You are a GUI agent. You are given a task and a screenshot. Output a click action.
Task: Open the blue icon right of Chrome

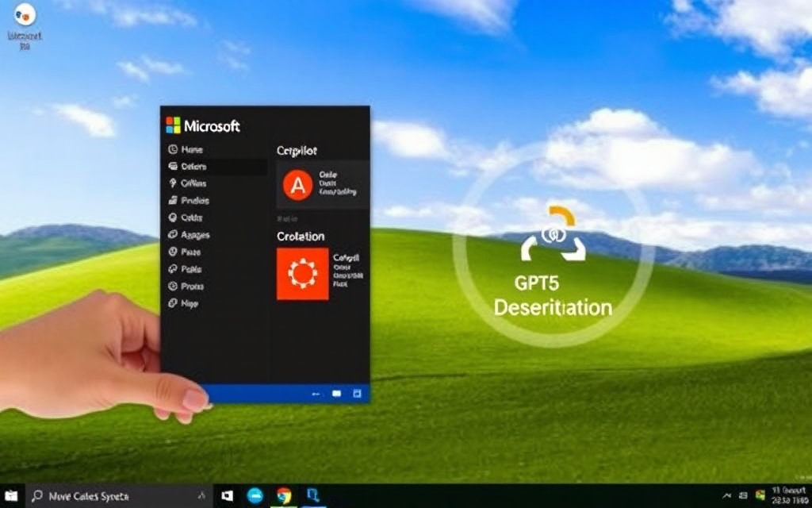coord(312,495)
